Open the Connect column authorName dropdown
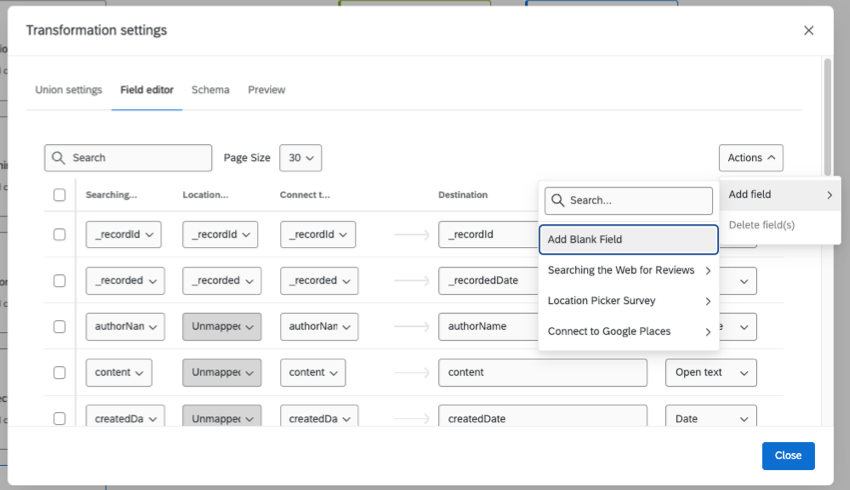This screenshot has width=850, height=490. click(319, 326)
